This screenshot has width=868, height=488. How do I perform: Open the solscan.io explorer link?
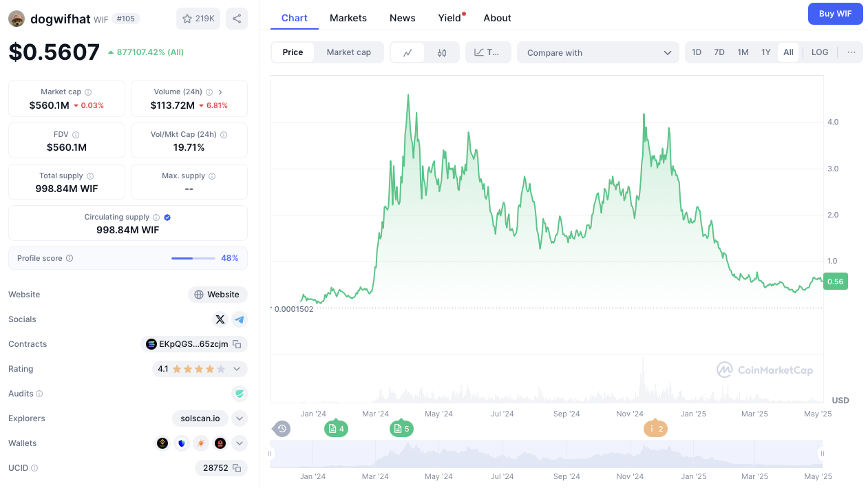click(200, 418)
